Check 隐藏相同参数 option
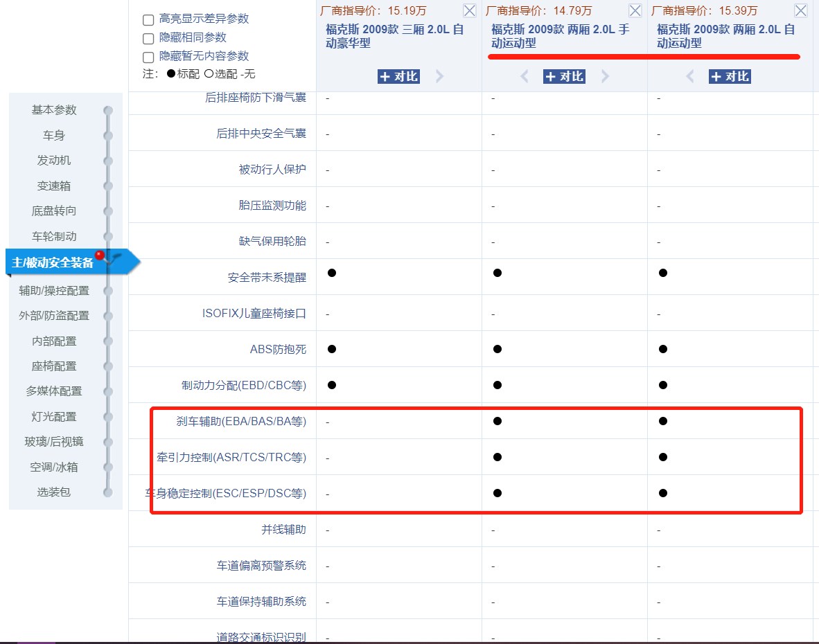 [148, 39]
